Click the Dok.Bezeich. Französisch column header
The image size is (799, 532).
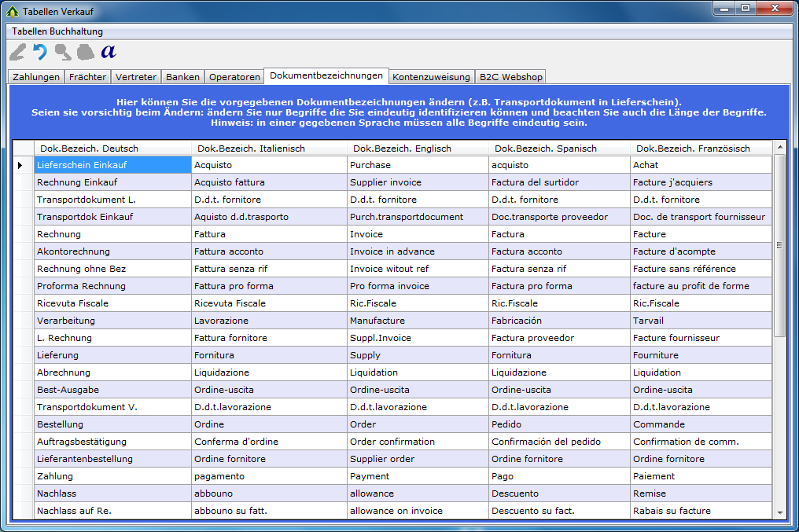(x=693, y=149)
